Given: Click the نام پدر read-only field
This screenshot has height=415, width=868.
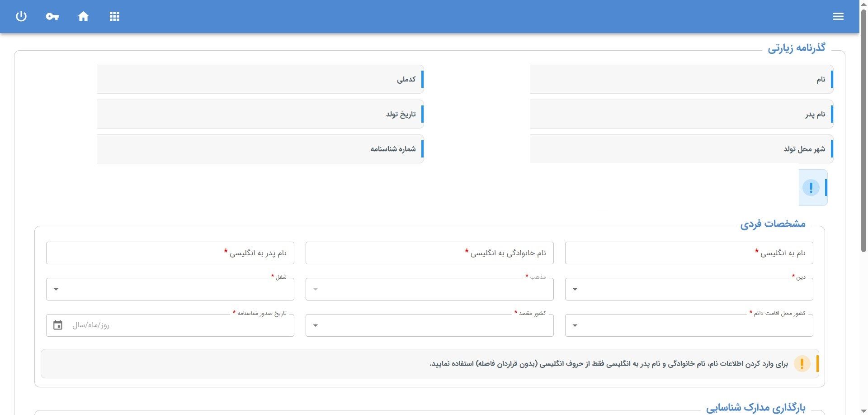Looking at the screenshot, I should 682,114.
